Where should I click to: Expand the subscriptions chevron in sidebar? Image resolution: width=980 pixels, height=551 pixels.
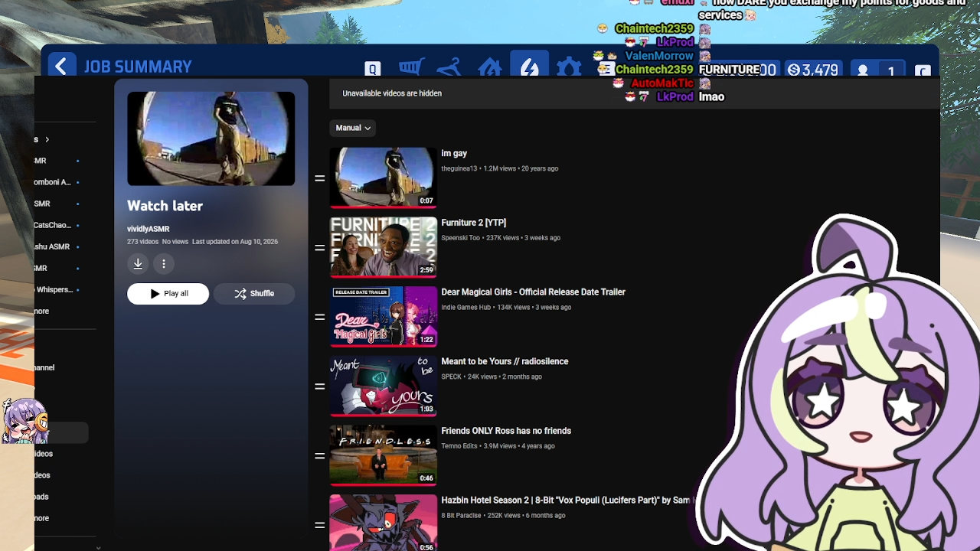[47, 139]
